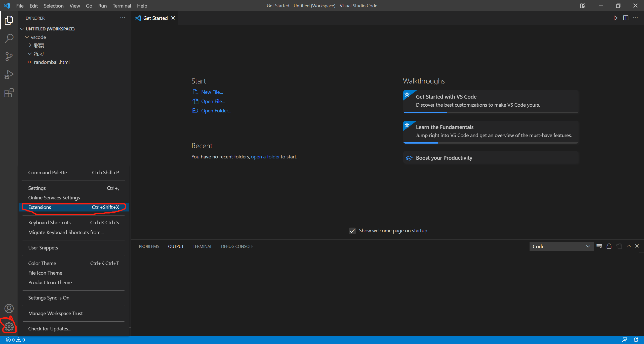Select the Source Control icon
Viewport: 644px width, 344px height.
[x=9, y=56]
